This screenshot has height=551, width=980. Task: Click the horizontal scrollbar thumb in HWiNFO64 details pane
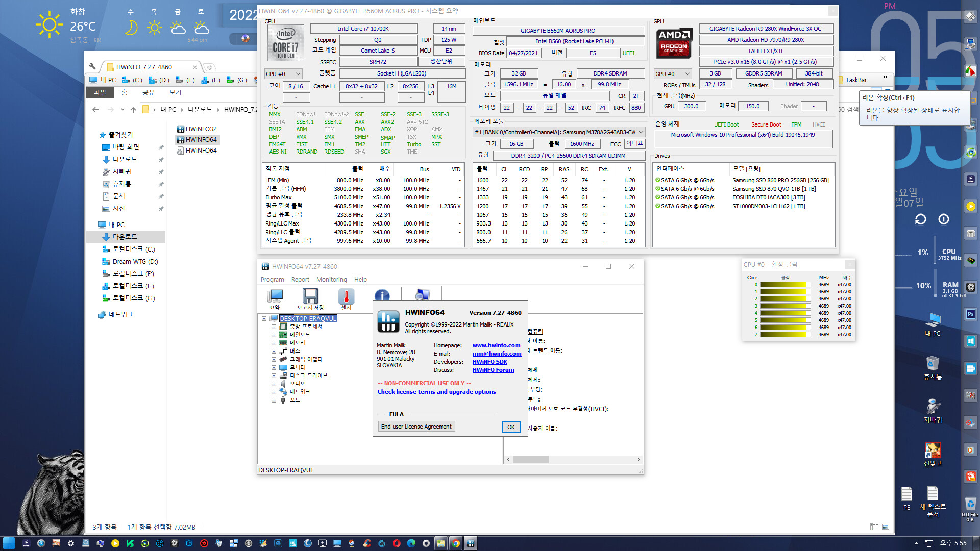point(530,459)
